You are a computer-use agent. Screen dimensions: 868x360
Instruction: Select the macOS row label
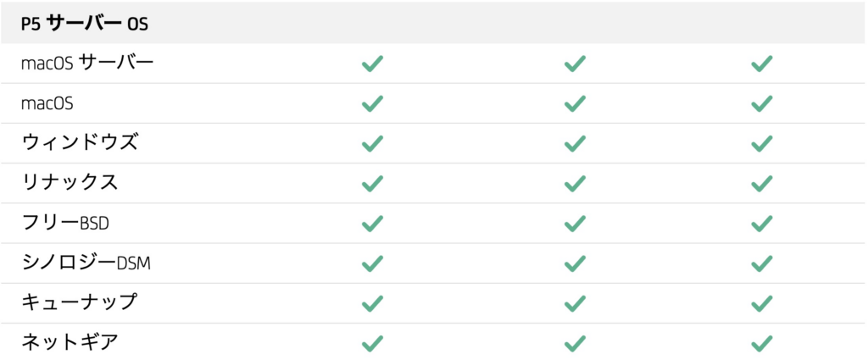[x=47, y=103]
